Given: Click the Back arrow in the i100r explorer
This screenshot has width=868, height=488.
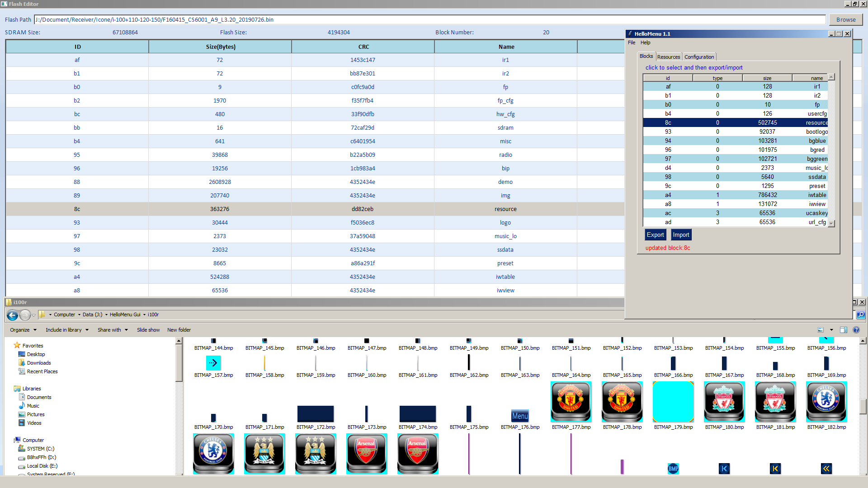Looking at the screenshot, I should tap(12, 315).
